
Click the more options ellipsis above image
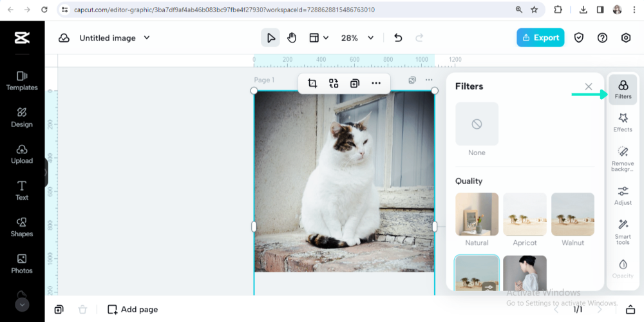(x=376, y=83)
